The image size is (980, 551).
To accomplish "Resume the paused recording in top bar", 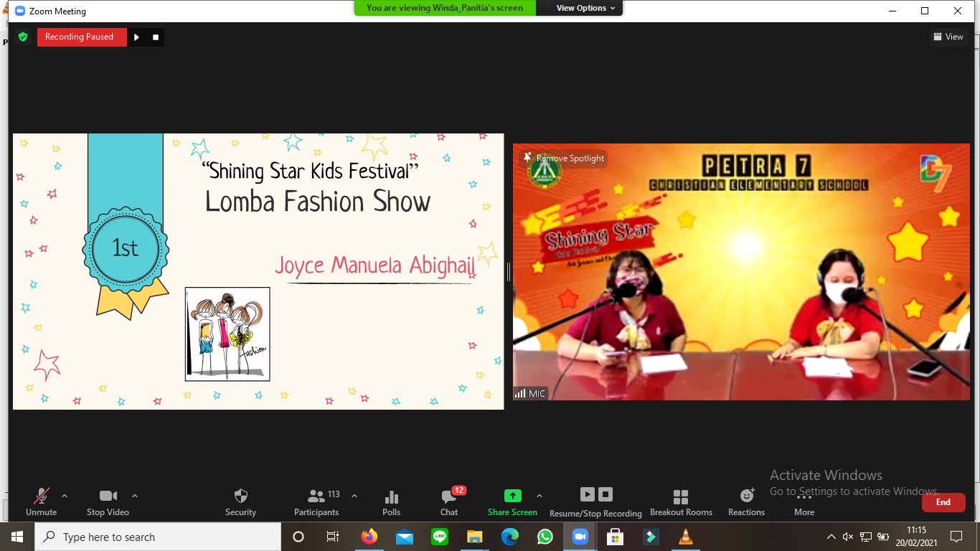I will 136,37.
